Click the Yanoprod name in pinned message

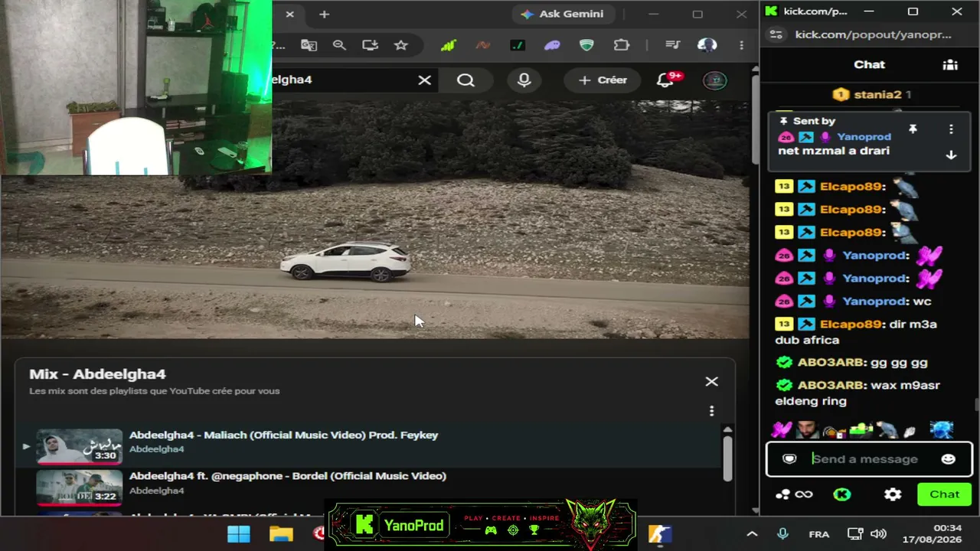(864, 136)
